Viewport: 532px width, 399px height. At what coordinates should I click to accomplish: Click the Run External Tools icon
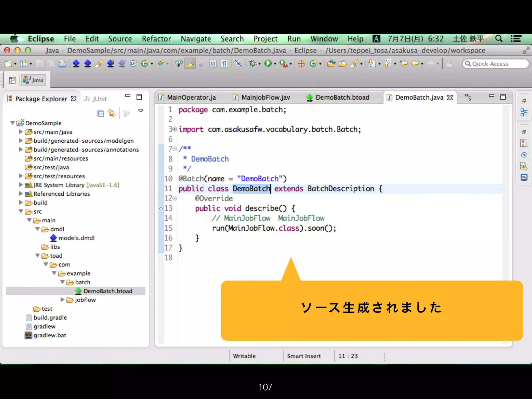[x=283, y=64]
